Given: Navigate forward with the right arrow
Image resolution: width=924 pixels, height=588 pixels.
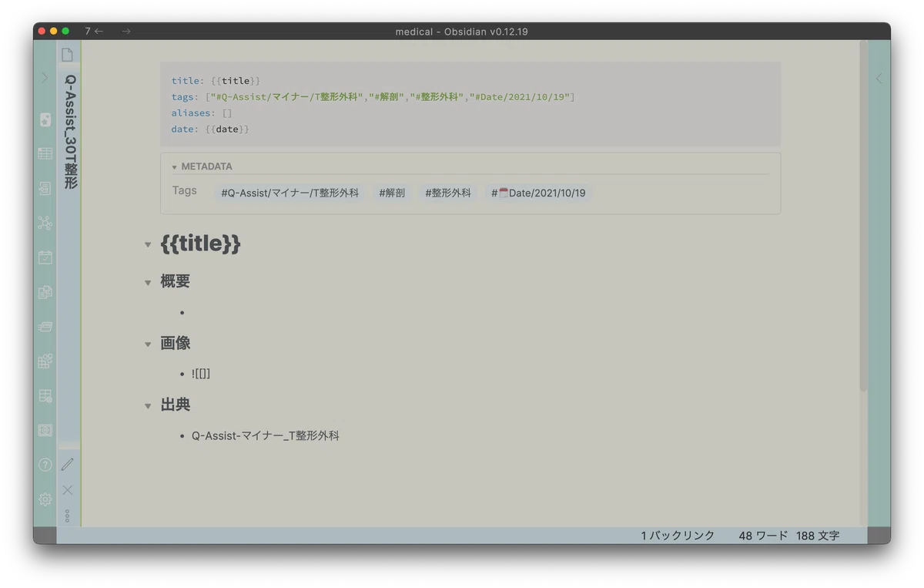Looking at the screenshot, I should click(126, 31).
